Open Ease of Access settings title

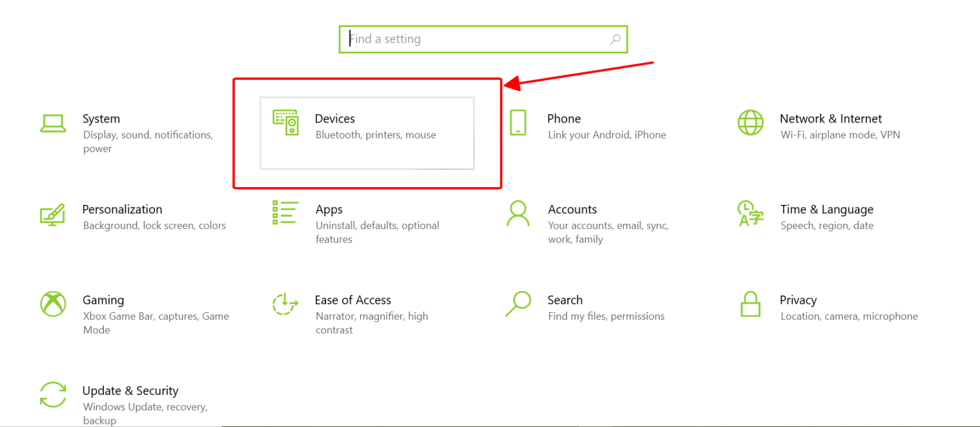352,300
